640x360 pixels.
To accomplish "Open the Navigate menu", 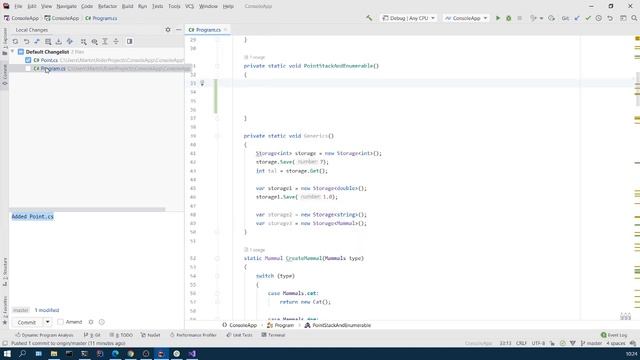I will tap(66, 6).
